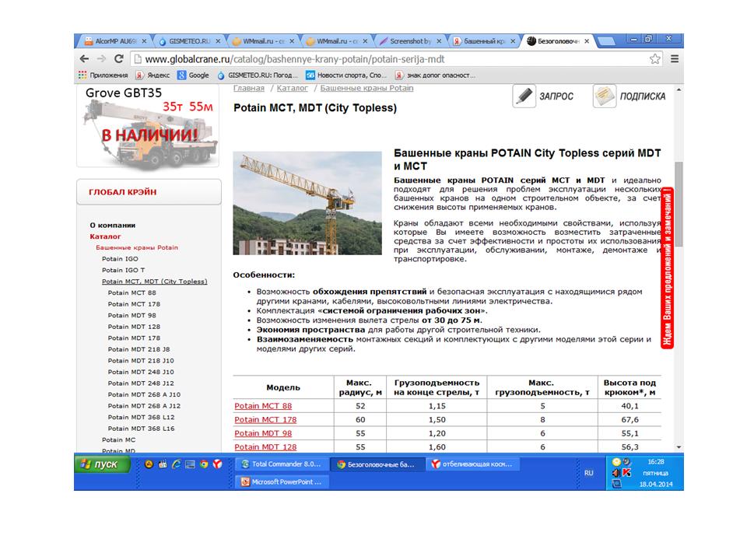747x560 pixels.
Task: Open Potain IGO T sidebar item
Action: pyautogui.click(x=123, y=270)
